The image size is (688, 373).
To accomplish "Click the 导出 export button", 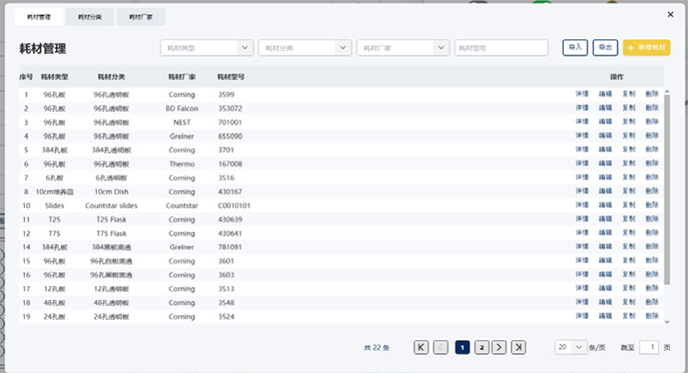I will pos(605,47).
